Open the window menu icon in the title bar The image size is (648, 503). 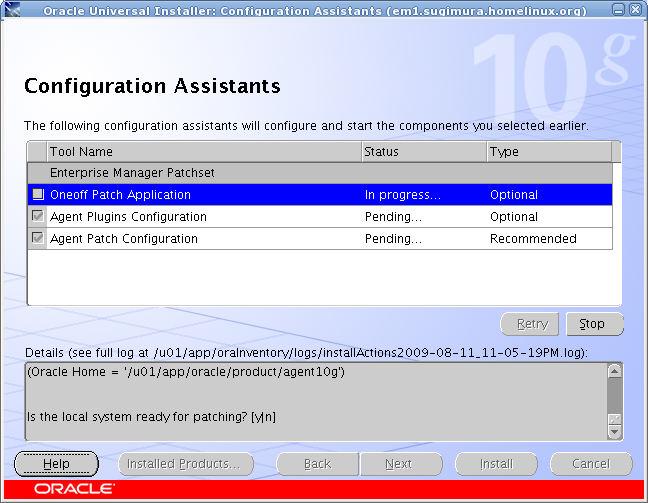(x=12, y=9)
